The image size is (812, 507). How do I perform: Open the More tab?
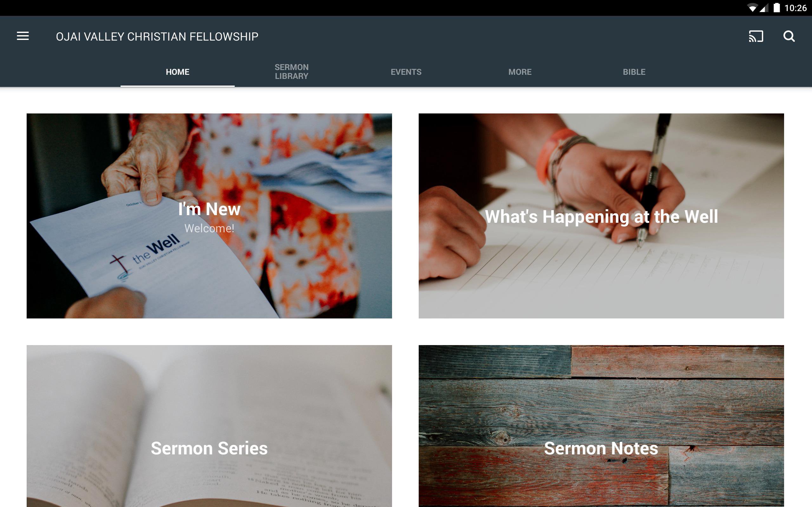coord(520,72)
